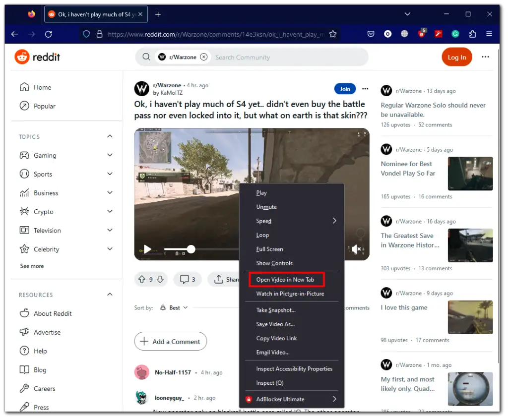The image size is (508, 420).
Task: Toggle Loop in the context menu
Action: pyautogui.click(x=262, y=235)
